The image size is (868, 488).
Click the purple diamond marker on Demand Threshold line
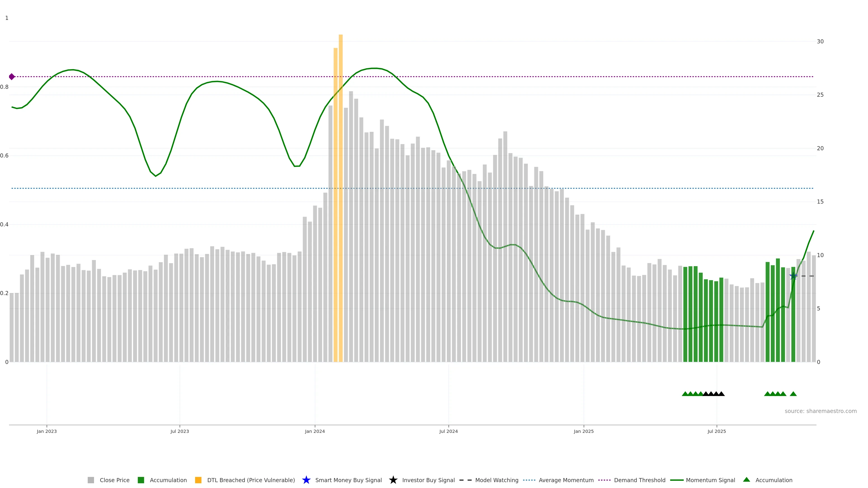click(12, 77)
